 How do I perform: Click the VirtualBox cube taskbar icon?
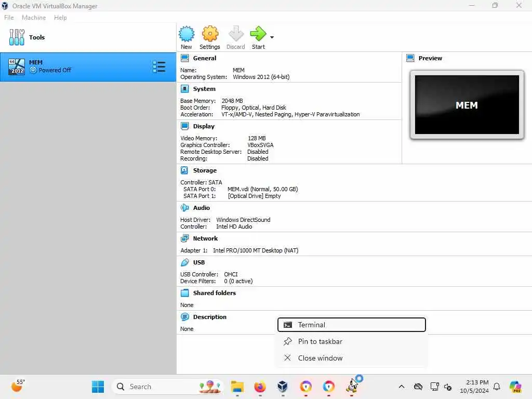pyautogui.click(x=283, y=387)
